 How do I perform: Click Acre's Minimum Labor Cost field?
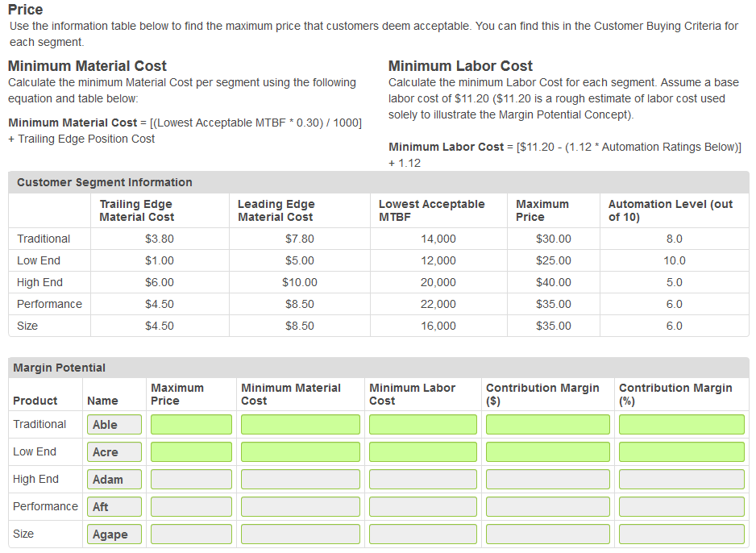pyautogui.click(x=422, y=451)
